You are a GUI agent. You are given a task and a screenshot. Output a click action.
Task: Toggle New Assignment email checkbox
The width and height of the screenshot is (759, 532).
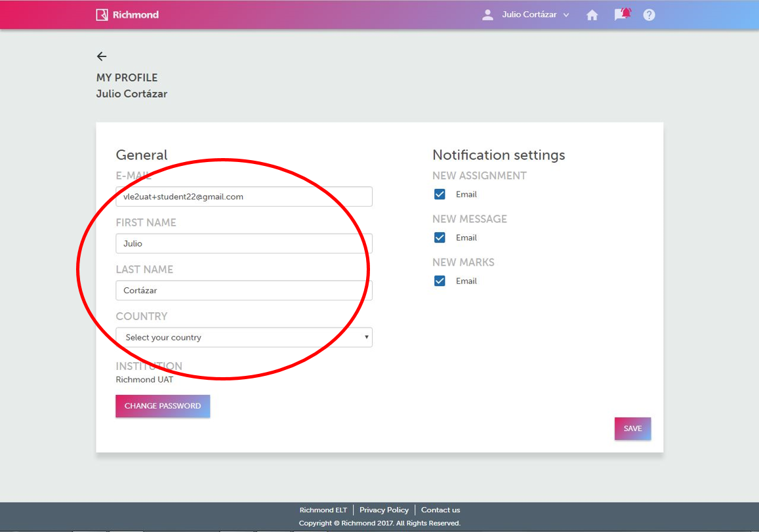(x=440, y=194)
